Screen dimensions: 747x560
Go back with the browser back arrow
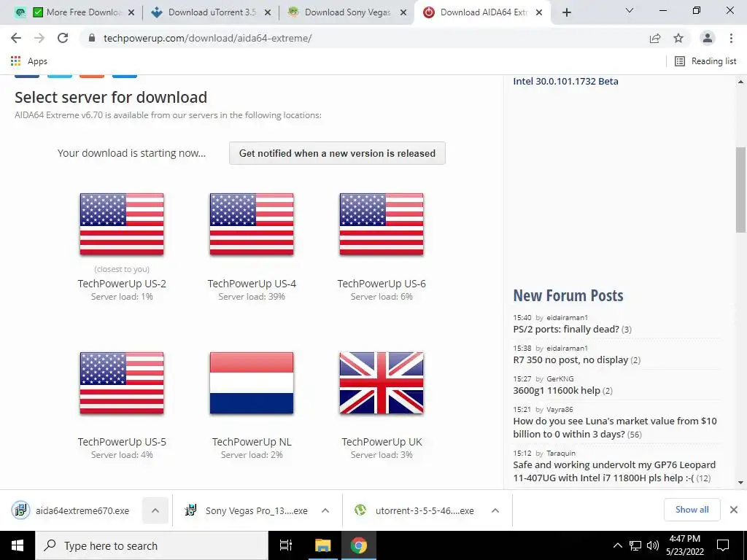pyautogui.click(x=16, y=38)
